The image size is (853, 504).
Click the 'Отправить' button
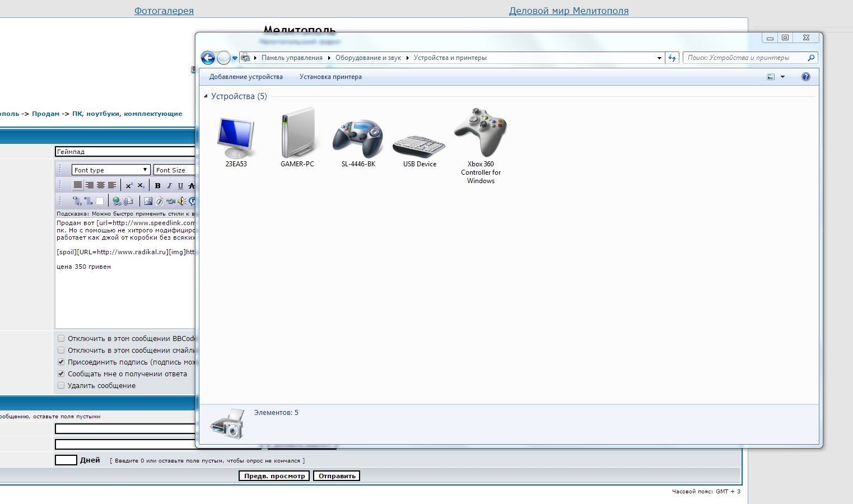point(337,476)
